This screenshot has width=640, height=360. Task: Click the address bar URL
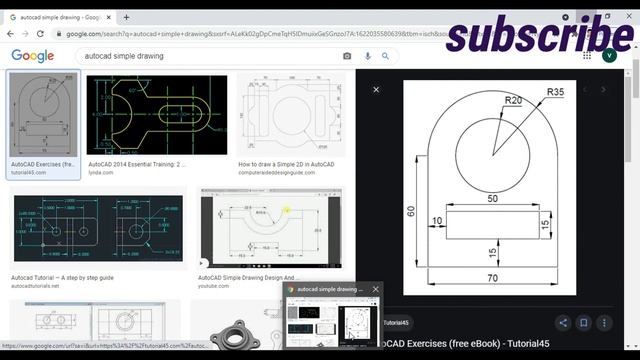pyautogui.click(x=253, y=34)
